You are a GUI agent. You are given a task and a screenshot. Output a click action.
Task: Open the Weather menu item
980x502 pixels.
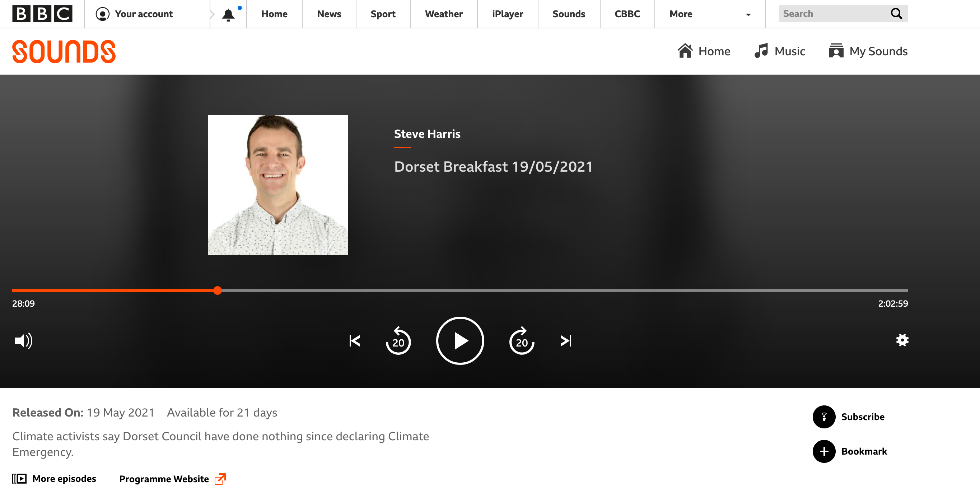pyautogui.click(x=444, y=14)
